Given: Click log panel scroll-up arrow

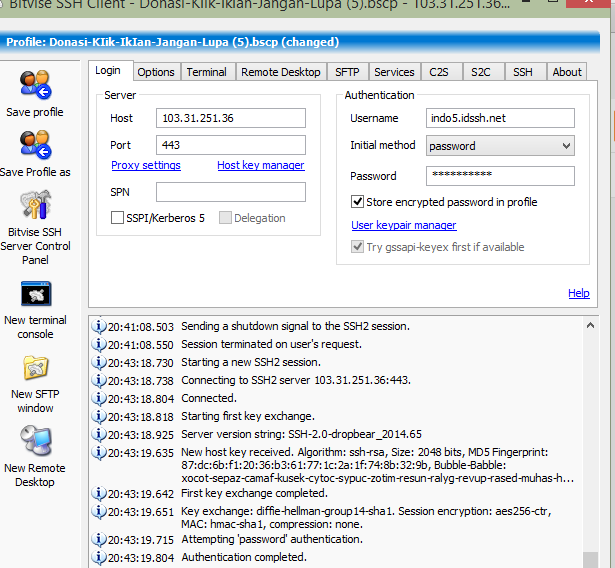Looking at the screenshot, I should point(590,325).
